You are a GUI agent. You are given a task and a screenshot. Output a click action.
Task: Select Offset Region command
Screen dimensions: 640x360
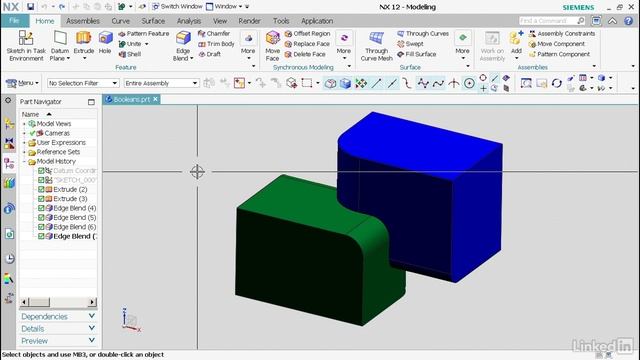click(x=307, y=33)
